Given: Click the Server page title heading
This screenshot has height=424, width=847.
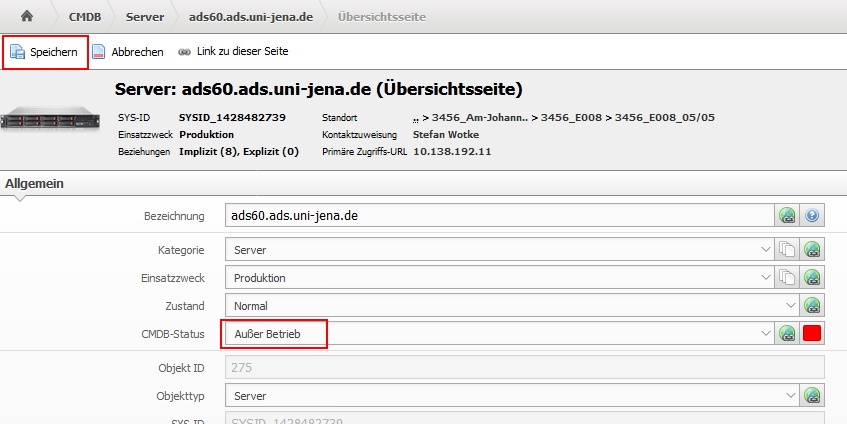Looking at the screenshot, I should tap(318, 89).
